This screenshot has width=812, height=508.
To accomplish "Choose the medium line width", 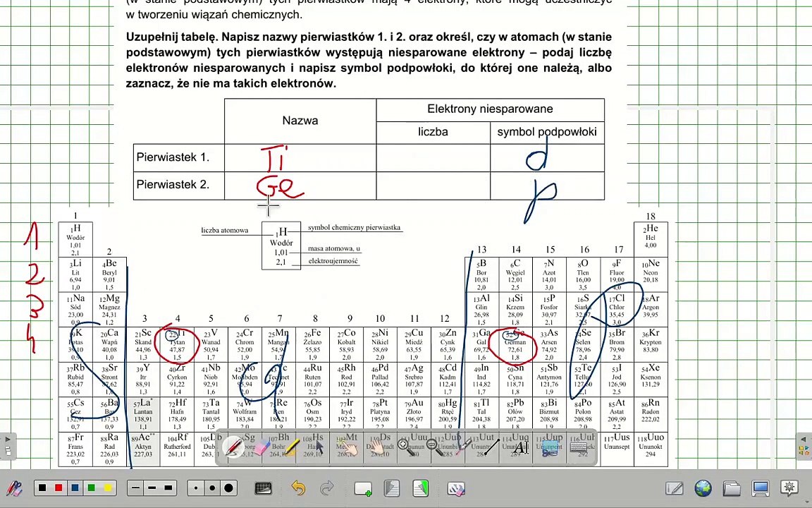I will [152, 488].
